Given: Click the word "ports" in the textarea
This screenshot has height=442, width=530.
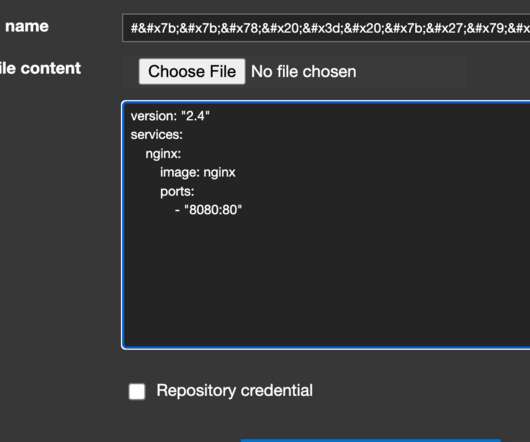Looking at the screenshot, I should tap(176, 192).
